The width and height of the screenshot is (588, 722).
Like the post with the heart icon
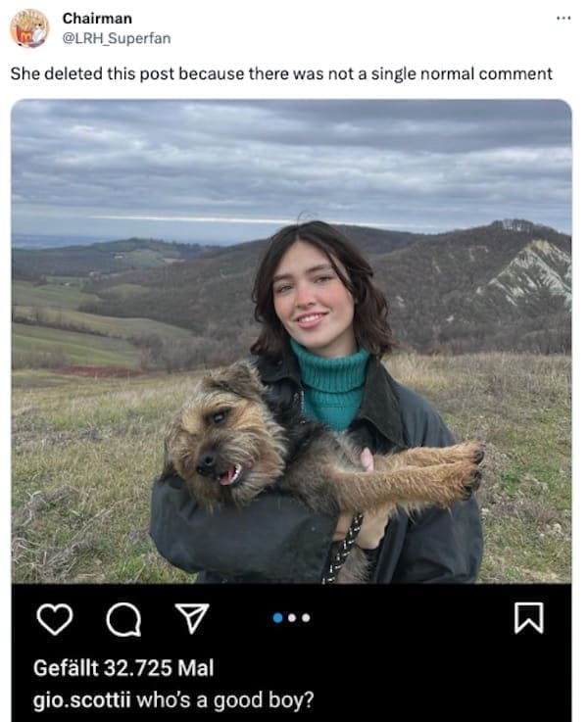tap(54, 619)
